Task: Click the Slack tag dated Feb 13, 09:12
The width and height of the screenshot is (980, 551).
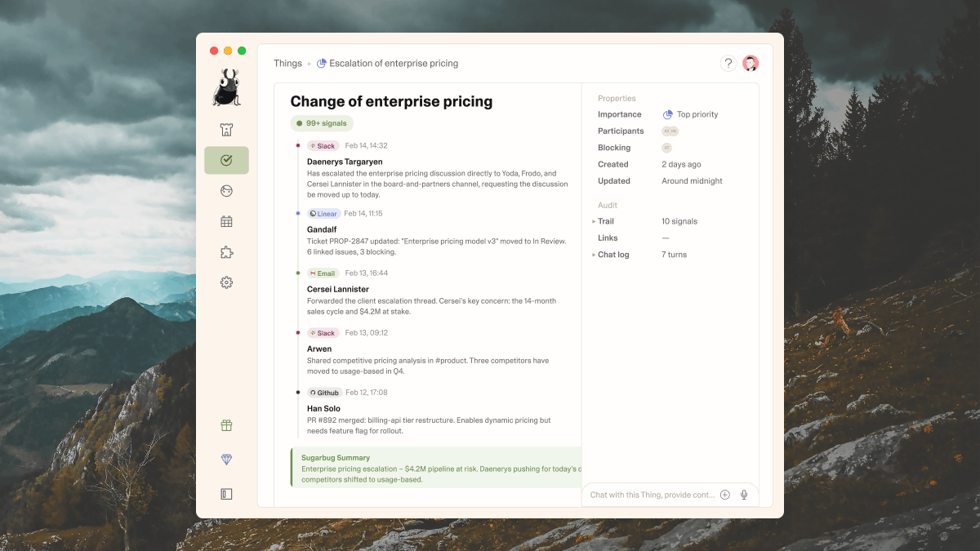Action: click(323, 333)
